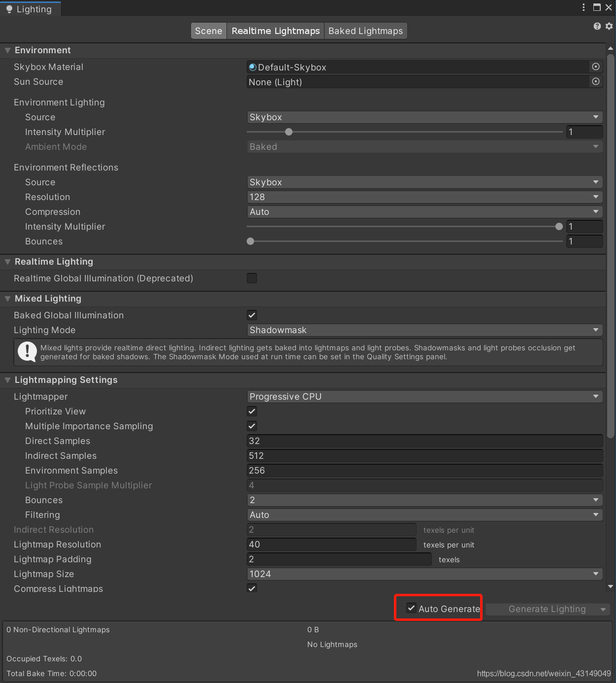
Task: Open Environment Lighting Source dropdown
Action: (x=424, y=117)
